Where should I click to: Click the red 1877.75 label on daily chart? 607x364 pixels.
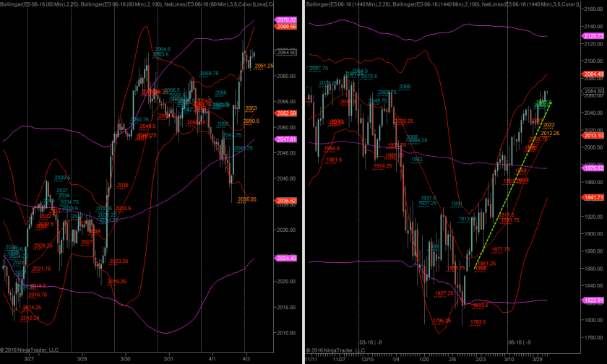[501, 249]
